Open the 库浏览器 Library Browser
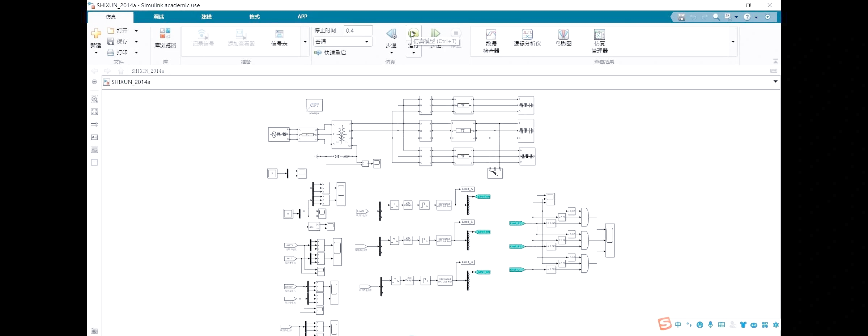The width and height of the screenshot is (868, 336). [x=165, y=38]
